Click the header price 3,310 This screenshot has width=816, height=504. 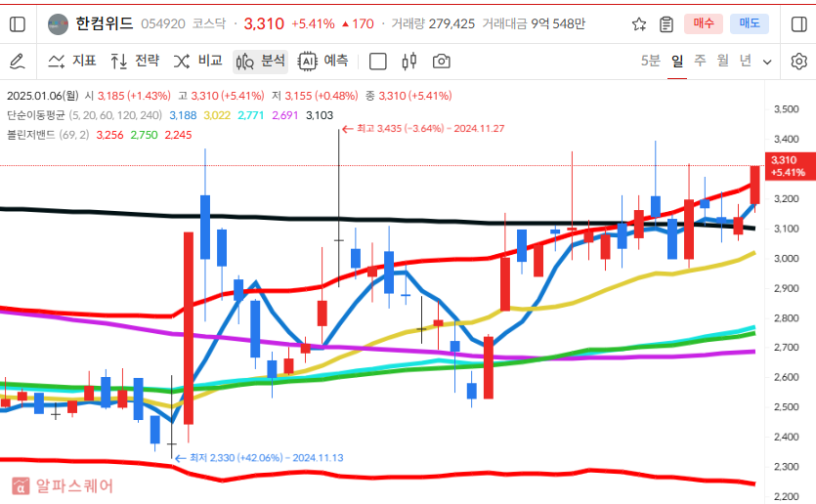[264, 23]
